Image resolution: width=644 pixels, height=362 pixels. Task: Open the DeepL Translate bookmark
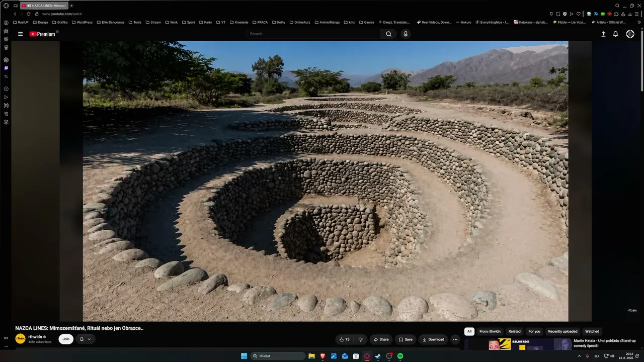pos(394,22)
